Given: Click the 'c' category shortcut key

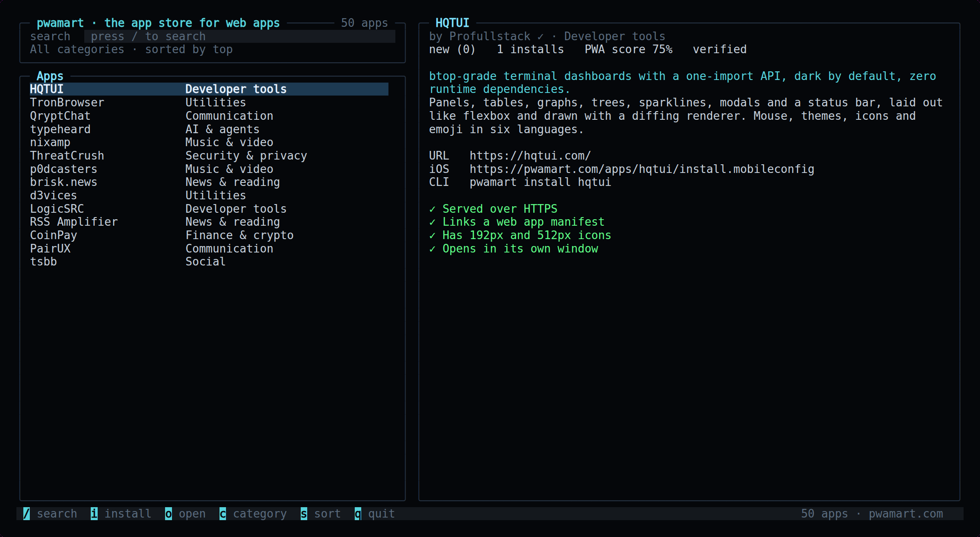Looking at the screenshot, I should coord(223,514).
